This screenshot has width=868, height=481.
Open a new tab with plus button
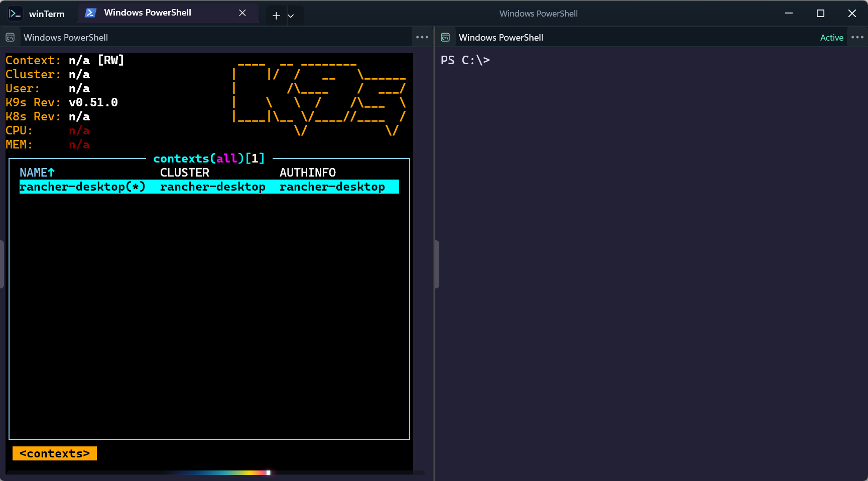[276, 16]
